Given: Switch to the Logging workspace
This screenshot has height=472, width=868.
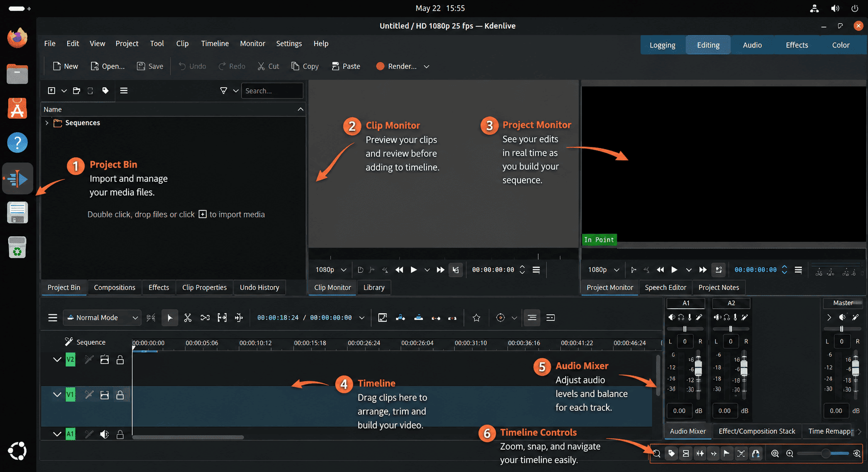Looking at the screenshot, I should point(662,45).
